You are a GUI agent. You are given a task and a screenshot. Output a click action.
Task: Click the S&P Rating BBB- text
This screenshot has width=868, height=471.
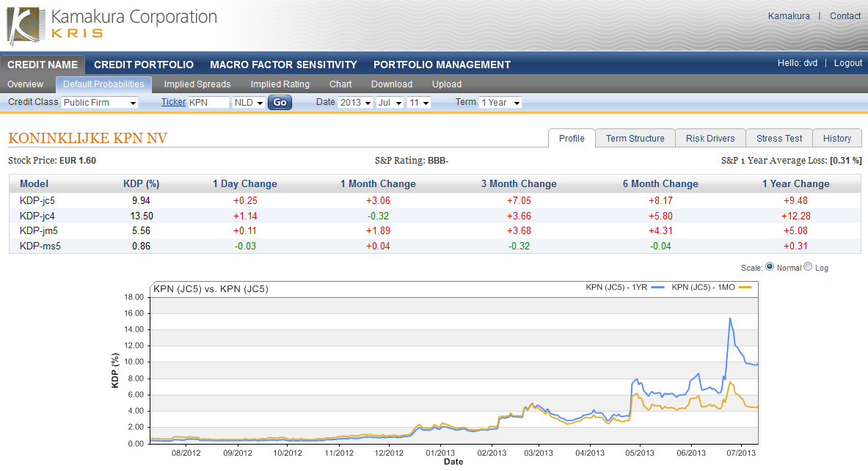tap(412, 161)
